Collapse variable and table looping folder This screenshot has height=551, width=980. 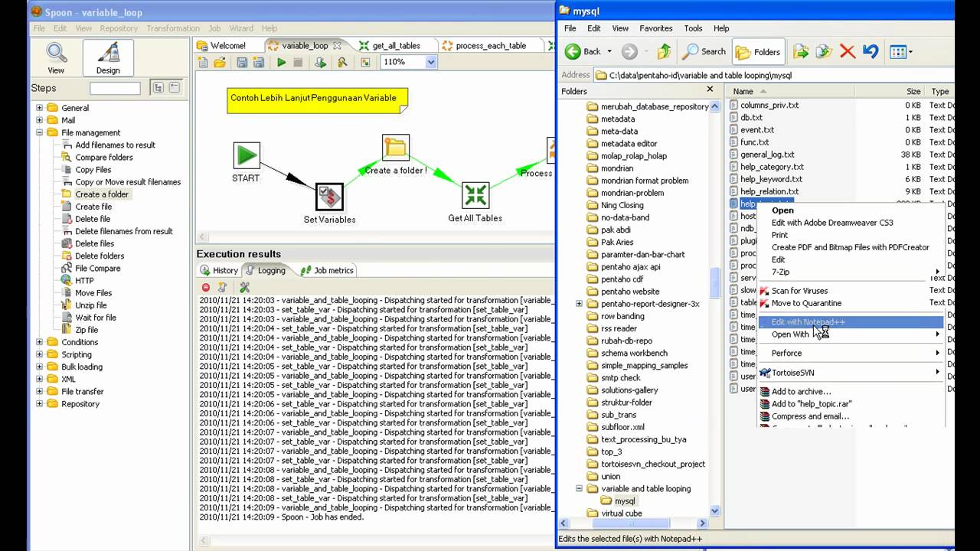click(x=579, y=488)
